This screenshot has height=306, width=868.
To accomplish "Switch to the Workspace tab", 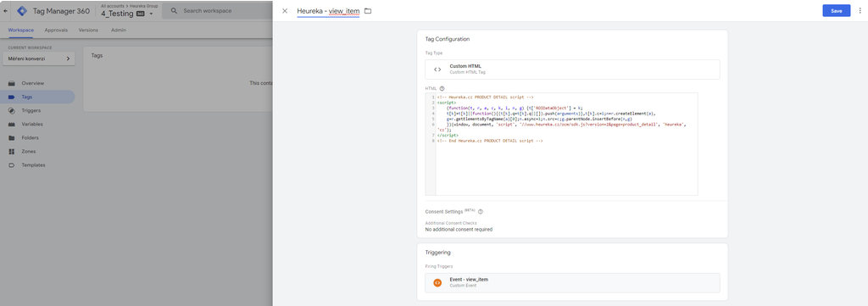I will tap(21, 30).
